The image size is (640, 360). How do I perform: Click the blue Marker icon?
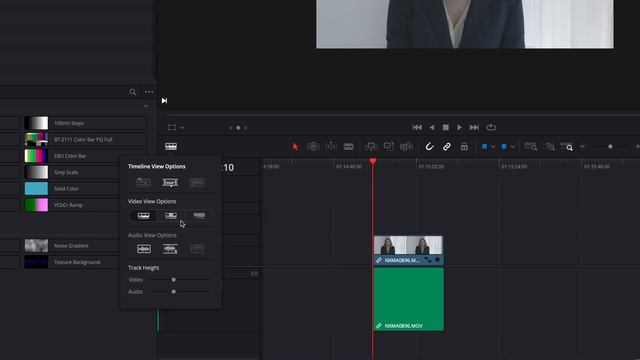504,147
